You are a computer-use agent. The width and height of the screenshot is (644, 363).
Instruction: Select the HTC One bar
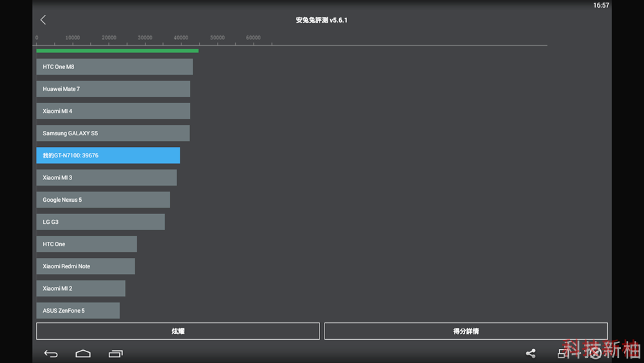87,244
